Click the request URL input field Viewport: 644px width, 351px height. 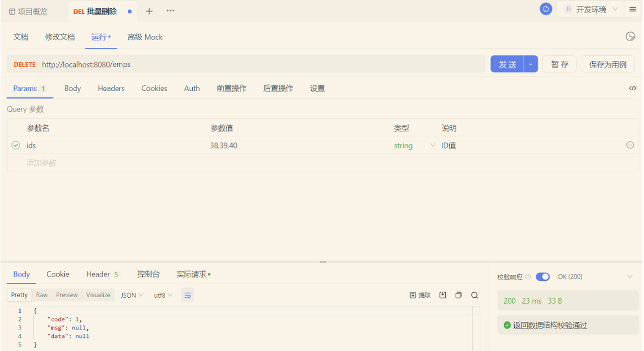coord(201,64)
